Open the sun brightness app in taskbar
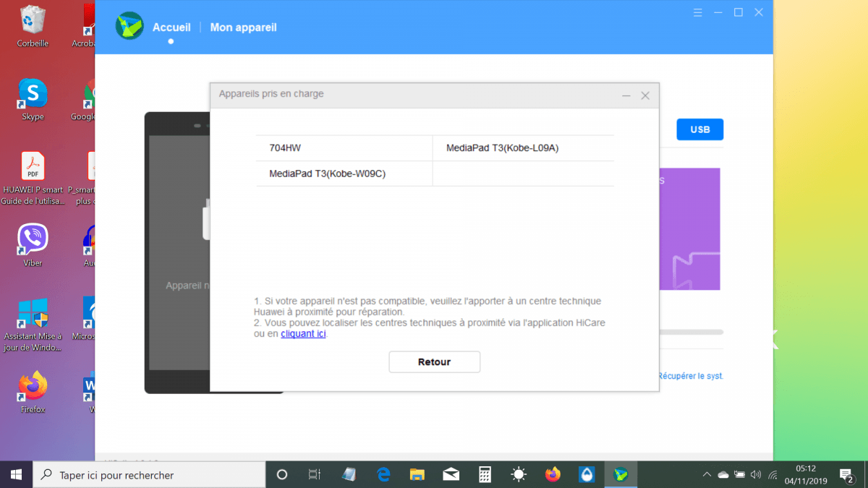This screenshot has height=488, width=868. 519,475
